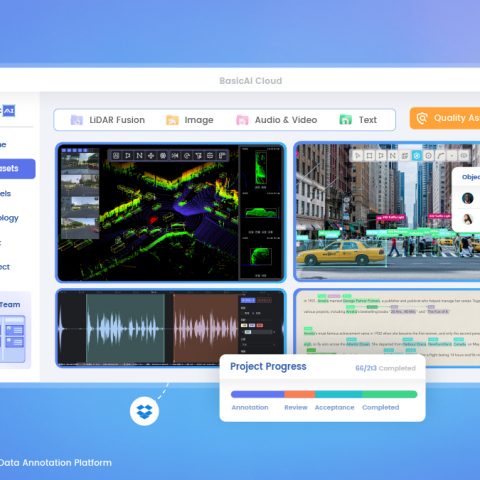Click the lower avatar in the Object panel
Screen dimensions: 480x480
pos(468,219)
